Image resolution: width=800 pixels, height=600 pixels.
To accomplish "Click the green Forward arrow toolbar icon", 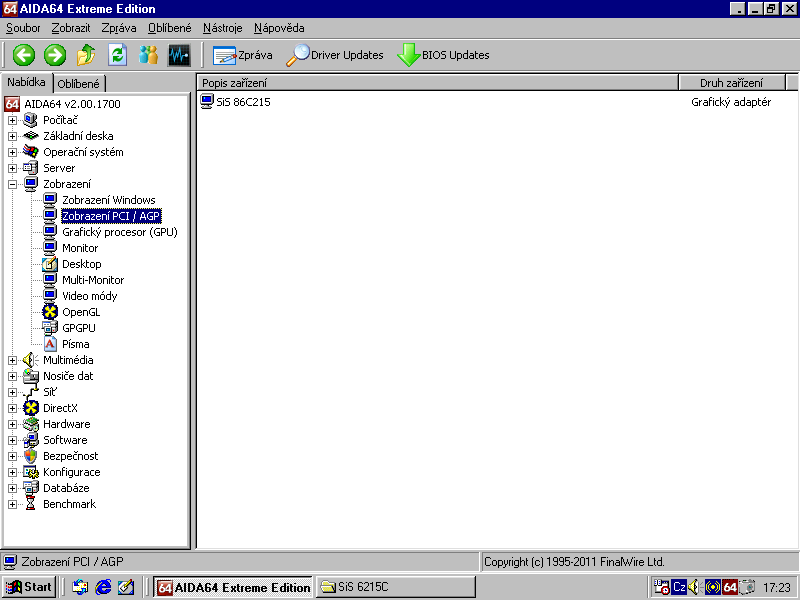I will (54, 55).
